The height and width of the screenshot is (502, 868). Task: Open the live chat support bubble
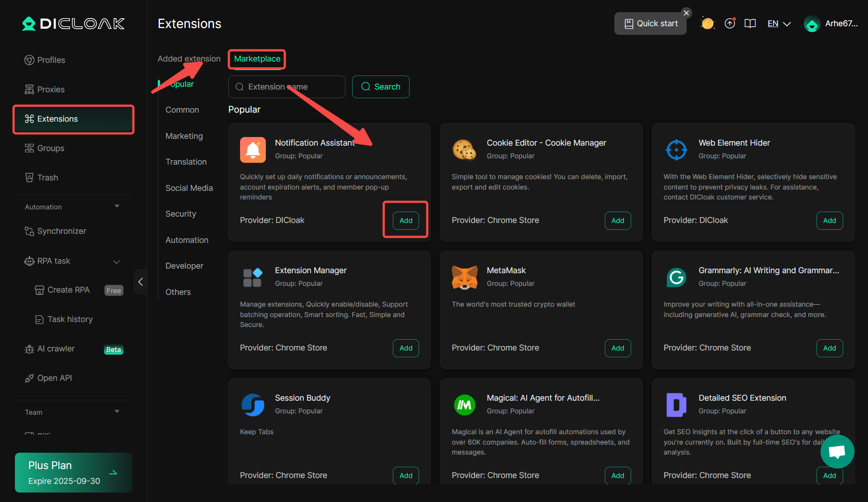click(837, 451)
